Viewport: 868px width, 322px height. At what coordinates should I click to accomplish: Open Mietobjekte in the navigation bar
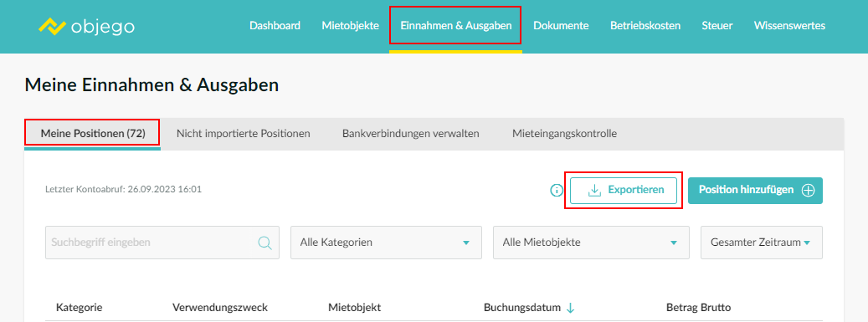pyautogui.click(x=351, y=25)
